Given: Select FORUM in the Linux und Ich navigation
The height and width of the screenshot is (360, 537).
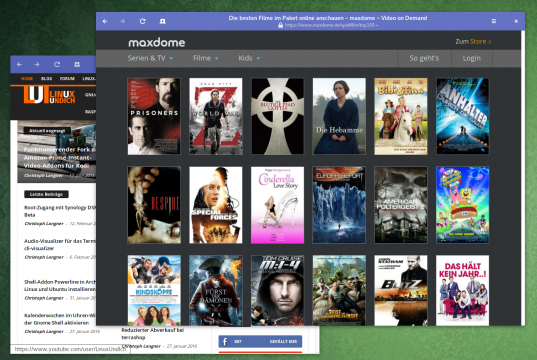Looking at the screenshot, I should pyautogui.click(x=67, y=78).
